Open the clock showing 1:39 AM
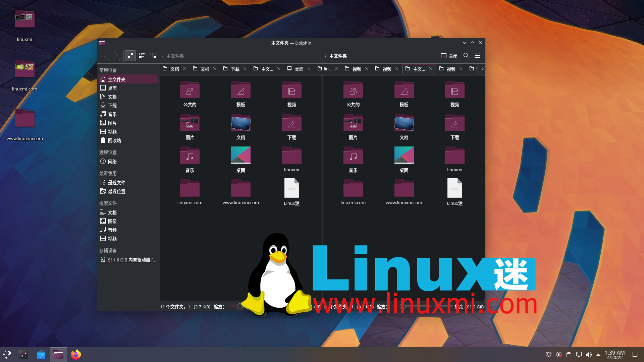This screenshot has width=644, height=362. (614, 355)
